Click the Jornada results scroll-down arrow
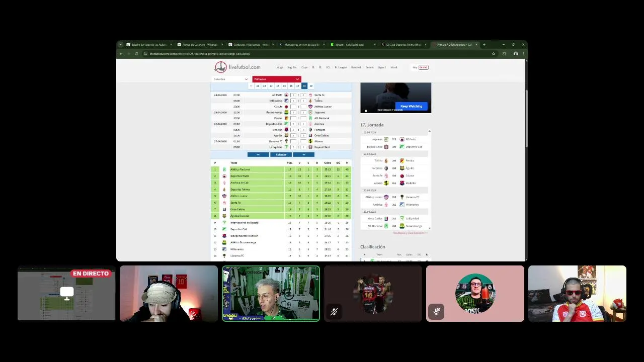 pyautogui.click(x=429, y=228)
